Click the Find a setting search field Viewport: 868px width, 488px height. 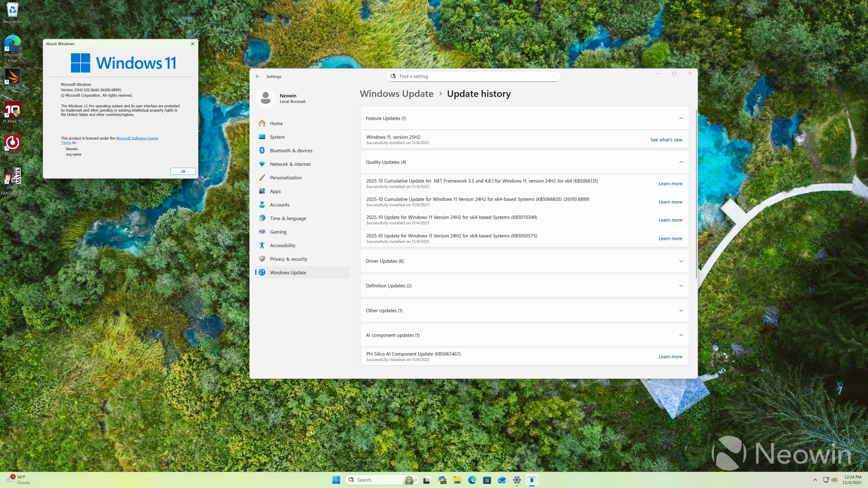[x=474, y=76]
